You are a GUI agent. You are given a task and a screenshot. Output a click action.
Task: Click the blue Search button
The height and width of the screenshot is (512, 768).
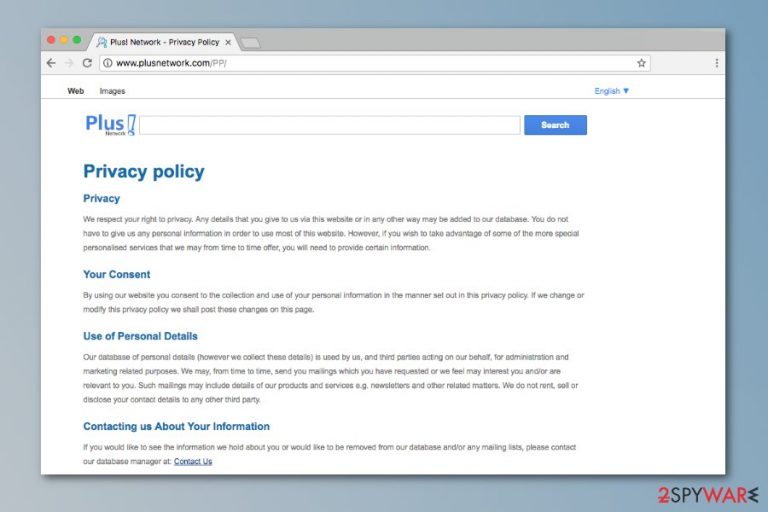point(555,125)
